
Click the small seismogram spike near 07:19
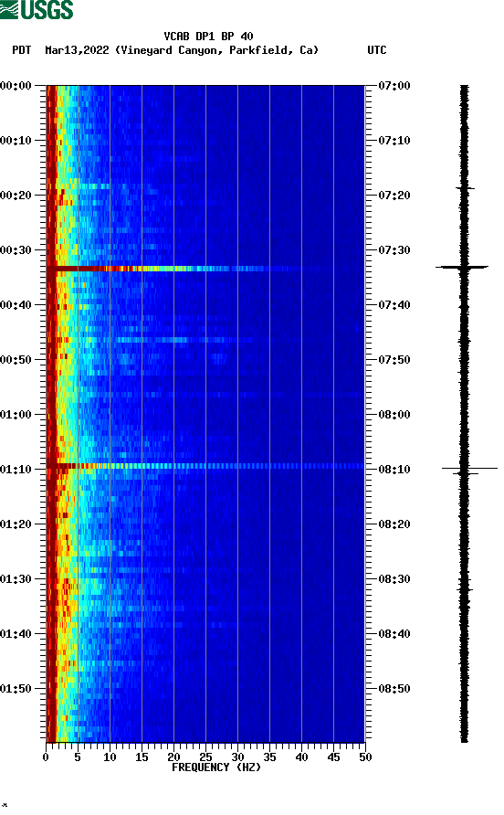[x=465, y=188]
